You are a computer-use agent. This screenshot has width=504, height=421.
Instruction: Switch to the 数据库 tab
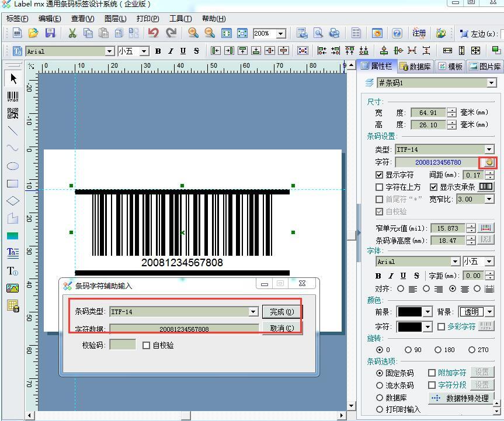pyautogui.click(x=415, y=67)
